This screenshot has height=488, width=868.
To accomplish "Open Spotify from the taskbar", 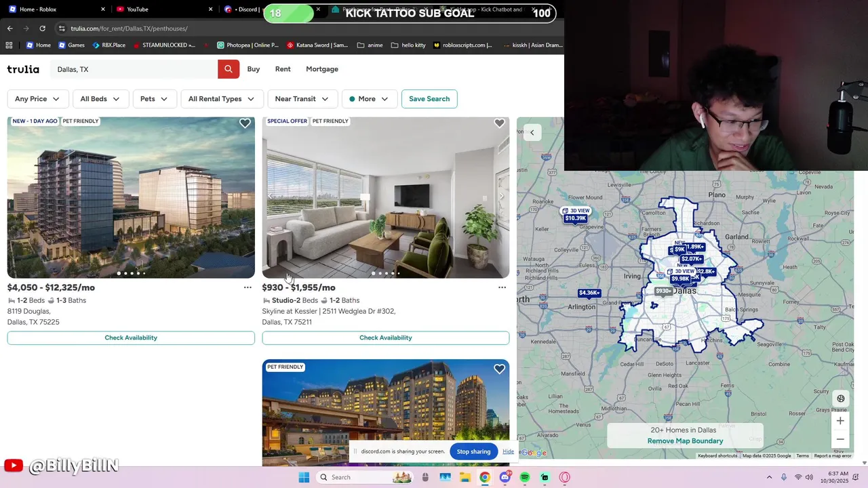I will pyautogui.click(x=525, y=477).
